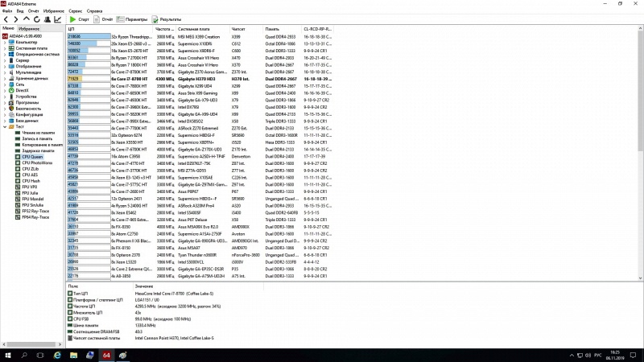Switch to the Избранное side panel tab

point(29,29)
